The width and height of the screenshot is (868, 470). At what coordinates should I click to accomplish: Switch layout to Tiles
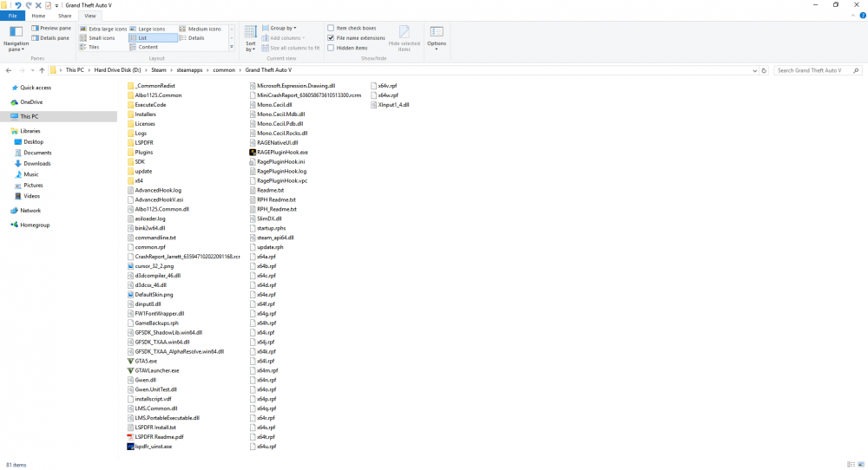pos(89,47)
